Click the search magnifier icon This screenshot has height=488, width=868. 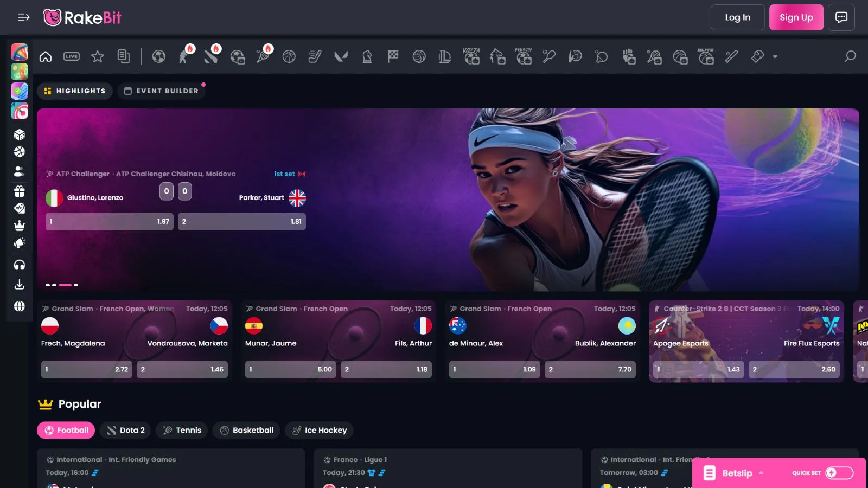(850, 56)
